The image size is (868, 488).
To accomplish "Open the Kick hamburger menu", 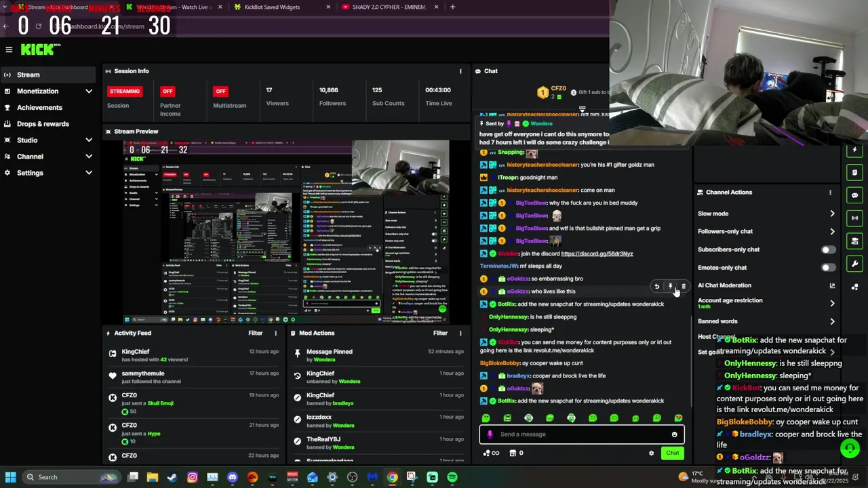I will (9, 49).
